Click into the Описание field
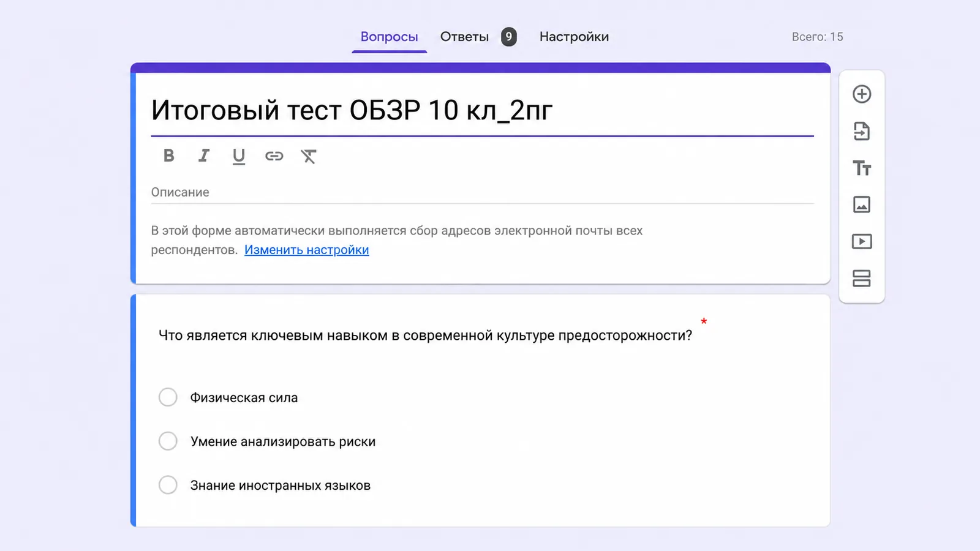 (482, 192)
